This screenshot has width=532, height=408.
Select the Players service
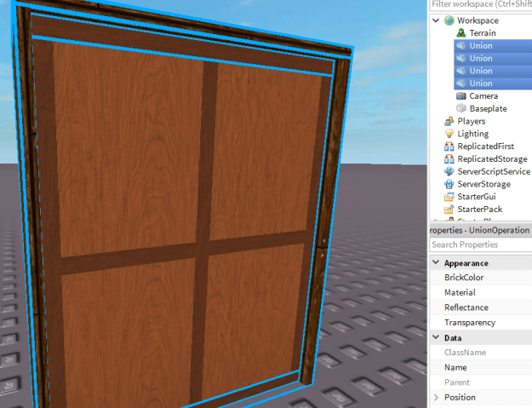point(472,121)
